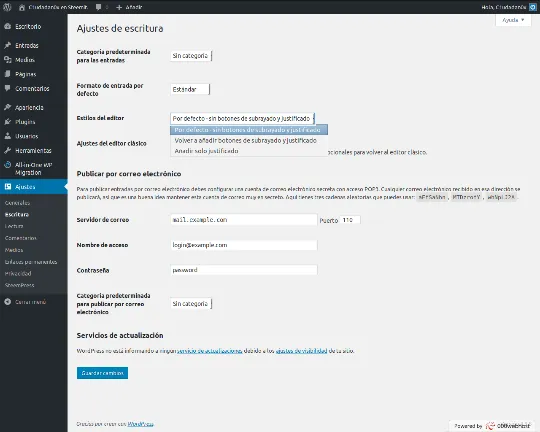Go to Generales settings submenu
The height and width of the screenshot is (432, 540).
pos(17,203)
